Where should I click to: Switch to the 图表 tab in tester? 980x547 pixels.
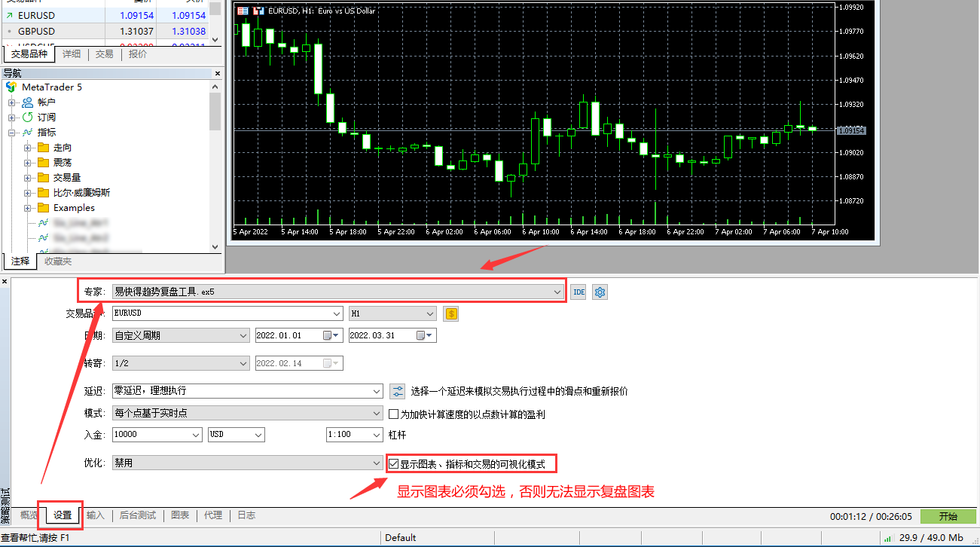click(180, 515)
